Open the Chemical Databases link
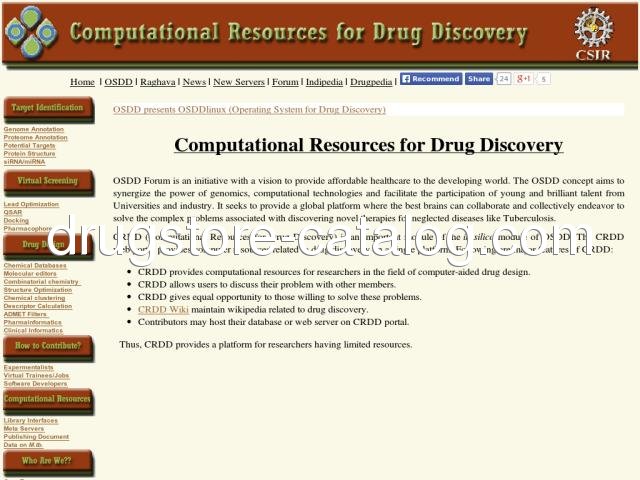 tap(35, 265)
